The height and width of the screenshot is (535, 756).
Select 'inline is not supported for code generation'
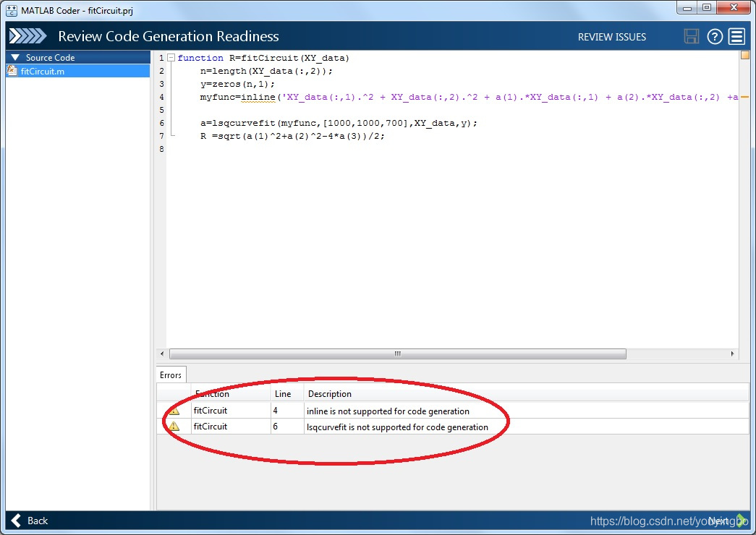tap(388, 411)
